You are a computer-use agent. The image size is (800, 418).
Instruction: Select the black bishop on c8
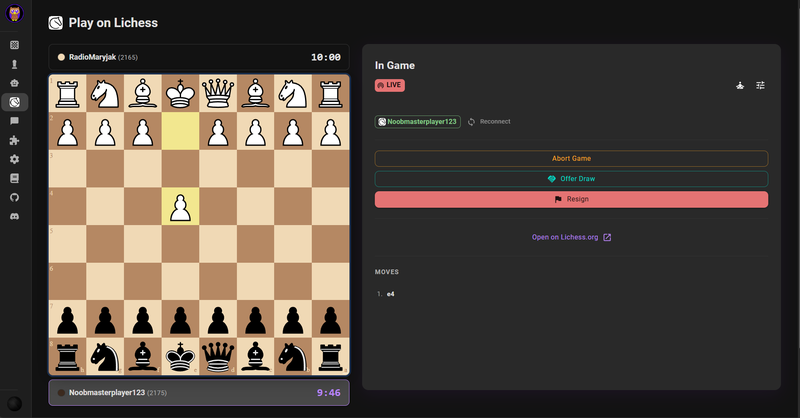[x=256, y=356]
